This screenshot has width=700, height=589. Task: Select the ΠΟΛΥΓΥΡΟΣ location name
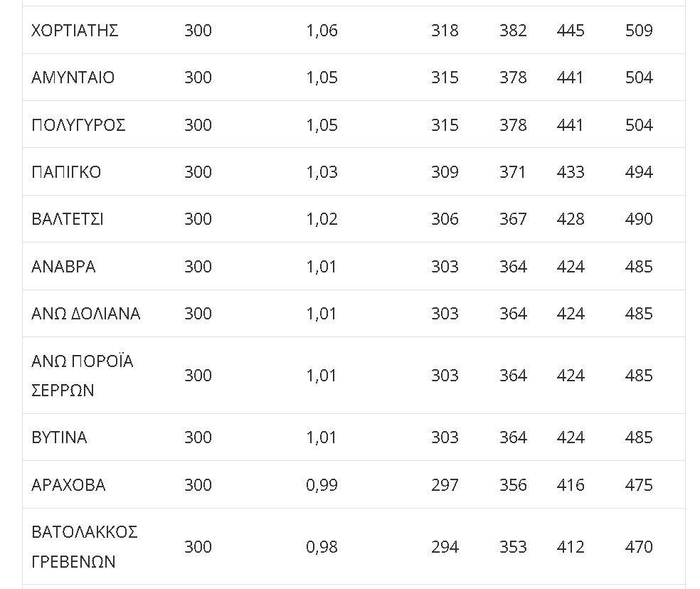tap(78, 125)
